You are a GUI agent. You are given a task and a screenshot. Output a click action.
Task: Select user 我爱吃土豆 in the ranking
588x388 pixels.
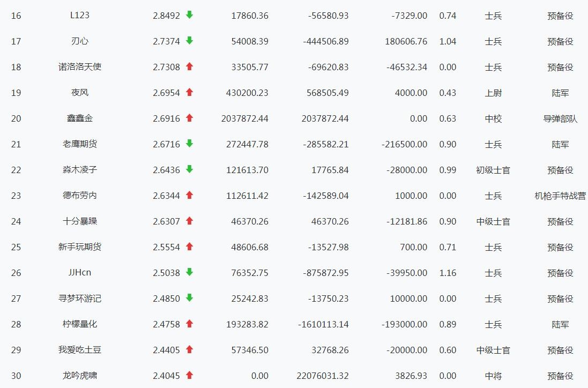80,350
